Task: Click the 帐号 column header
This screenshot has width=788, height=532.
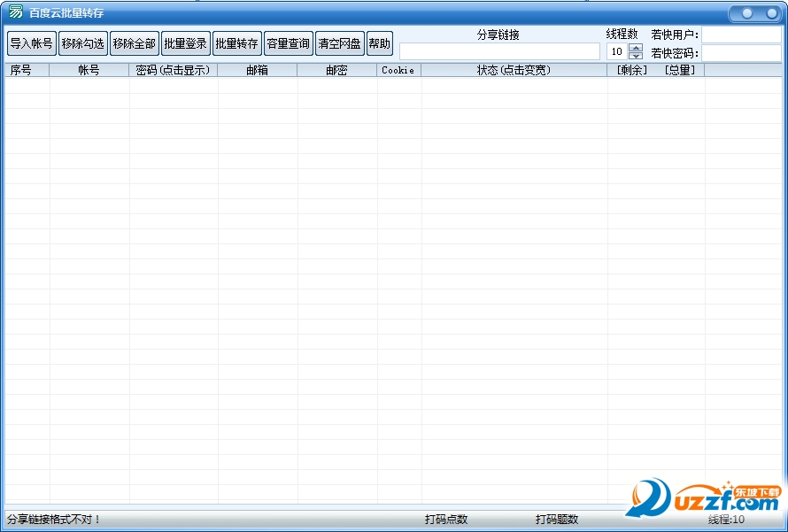Action: (89, 70)
